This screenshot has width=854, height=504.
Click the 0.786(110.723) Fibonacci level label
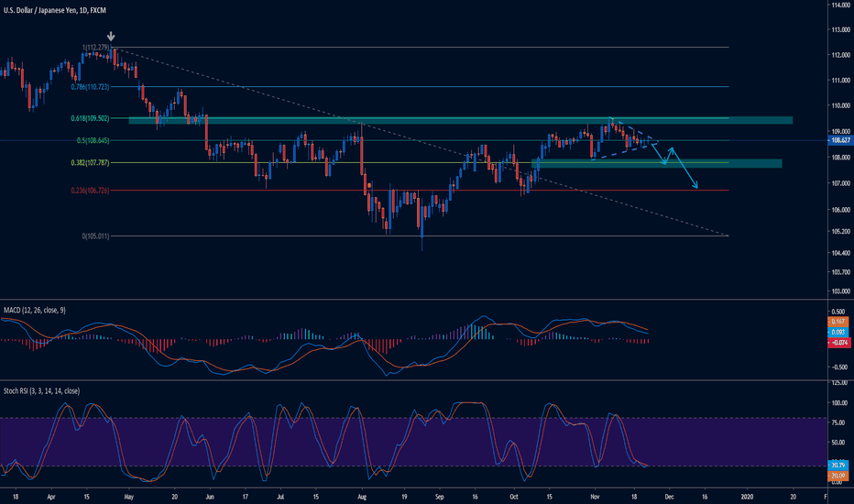[89, 87]
